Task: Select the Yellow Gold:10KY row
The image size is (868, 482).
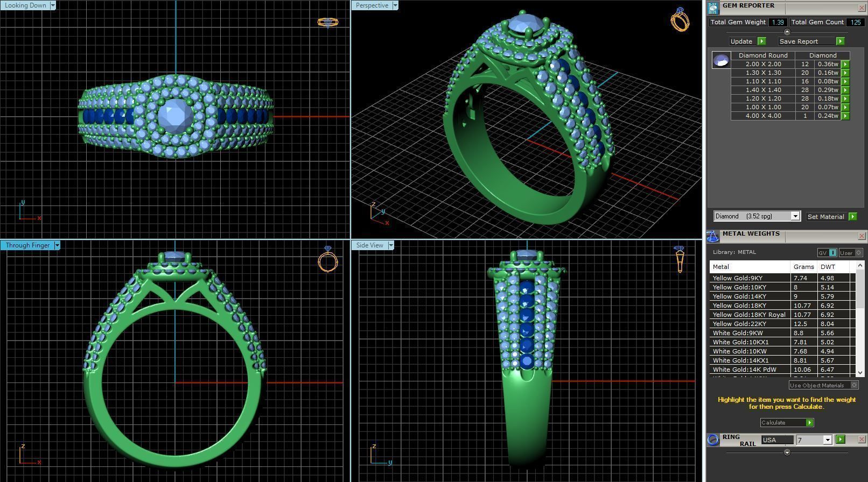Action: [x=782, y=287]
